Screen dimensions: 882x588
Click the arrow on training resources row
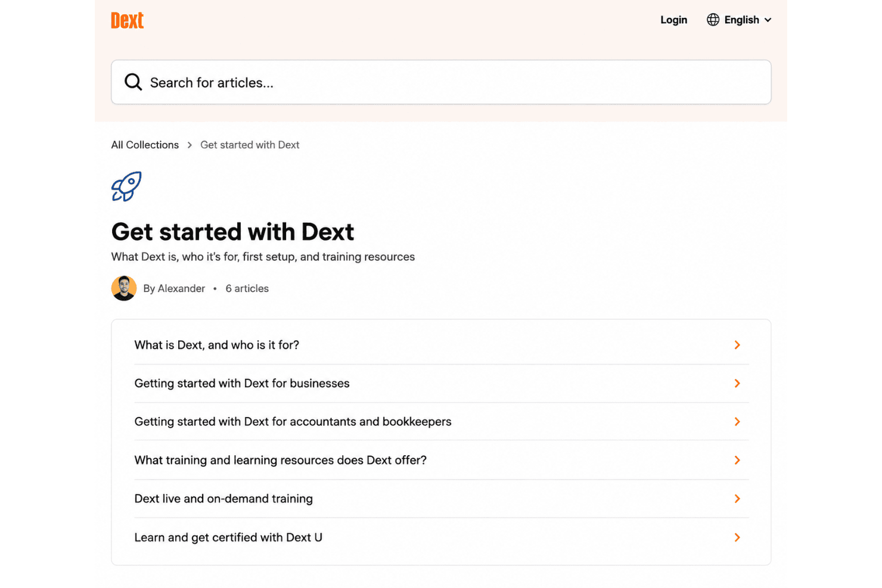737,460
